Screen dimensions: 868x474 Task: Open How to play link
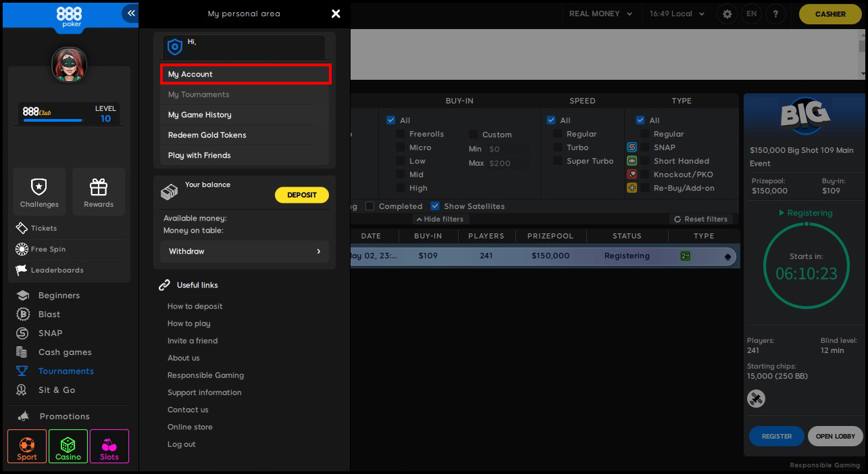(188, 324)
